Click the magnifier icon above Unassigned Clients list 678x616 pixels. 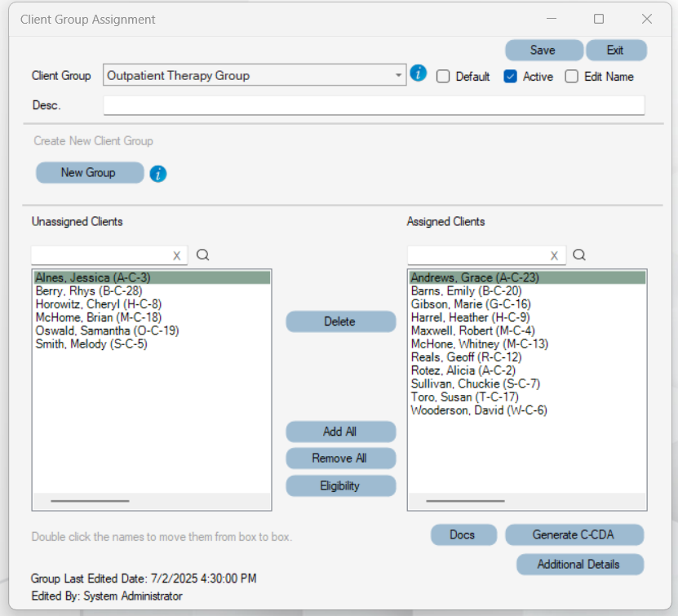202,255
